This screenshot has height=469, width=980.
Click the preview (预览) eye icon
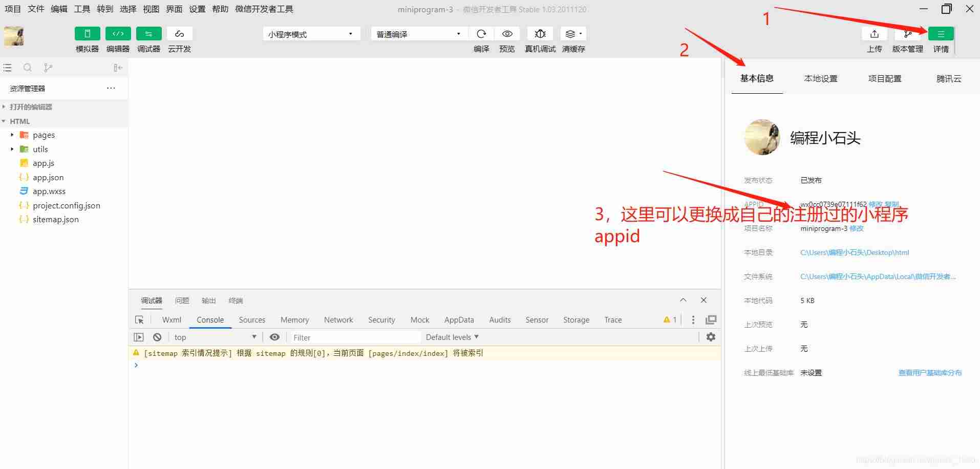click(507, 34)
